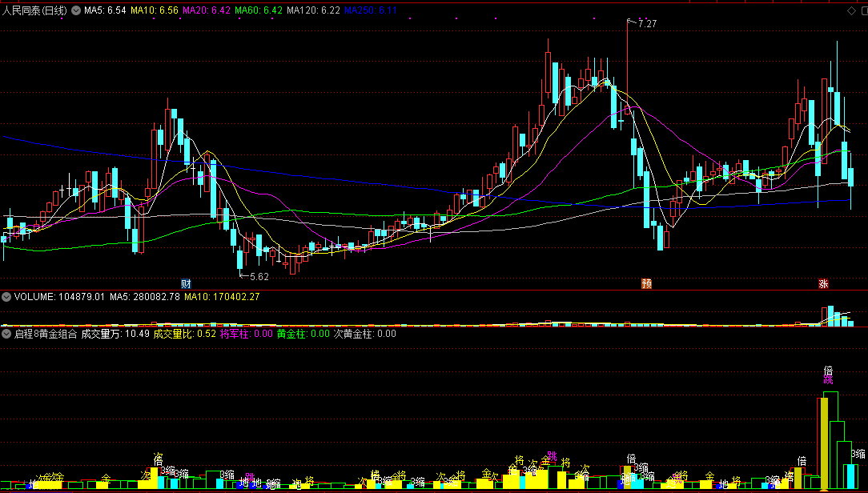Click the 将军柱: 0.00 value
868x493 pixels.
[x=247, y=335]
